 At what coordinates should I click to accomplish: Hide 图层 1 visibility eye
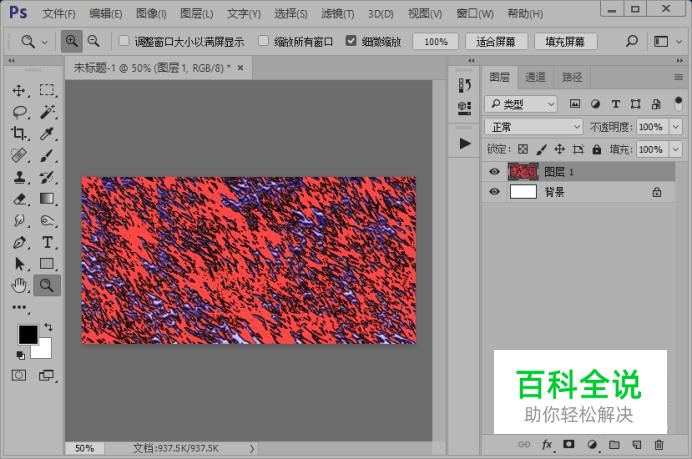495,171
